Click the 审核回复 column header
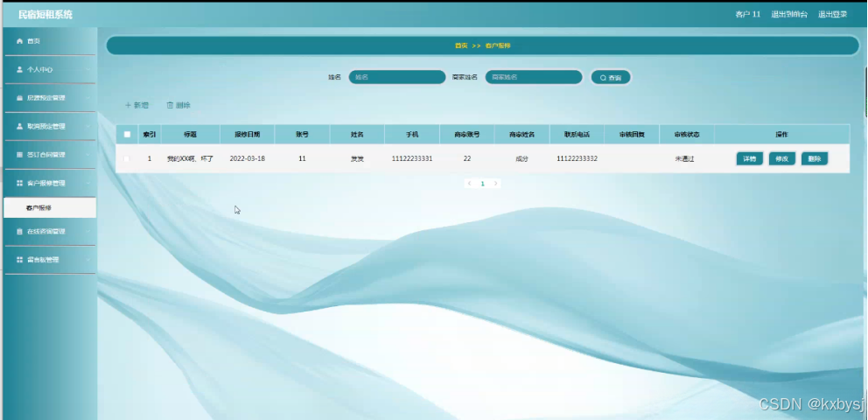868x420 pixels. click(632, 135)
